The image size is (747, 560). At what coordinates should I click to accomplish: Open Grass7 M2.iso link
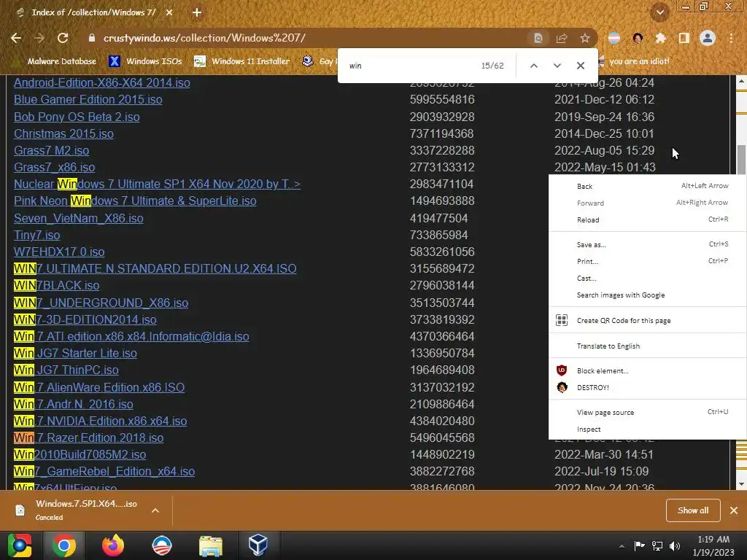[52, 150]
